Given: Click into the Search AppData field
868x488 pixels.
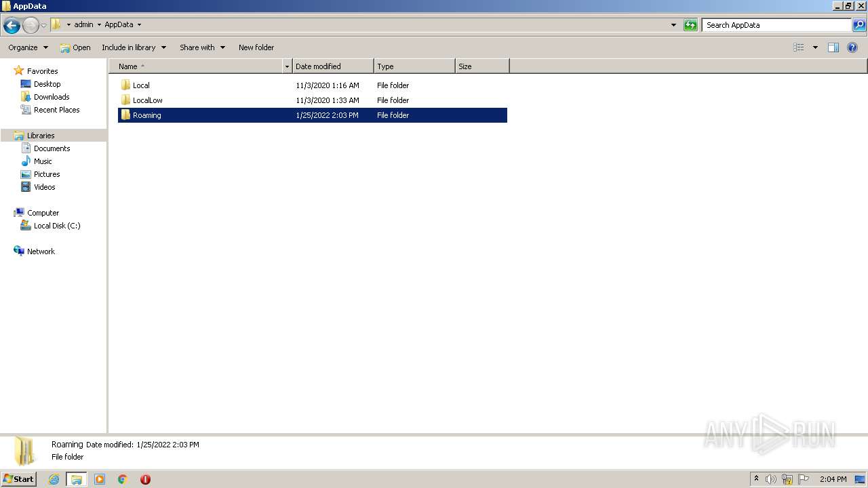Looking at the screenshot, I should [x=776, y=25].
